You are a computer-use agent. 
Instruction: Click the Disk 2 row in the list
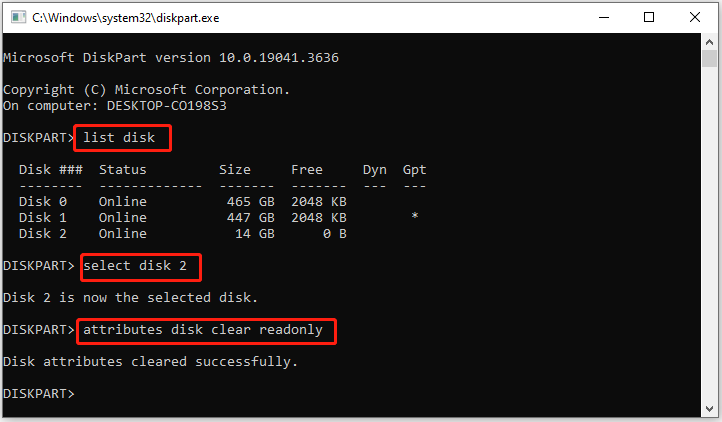182,233
